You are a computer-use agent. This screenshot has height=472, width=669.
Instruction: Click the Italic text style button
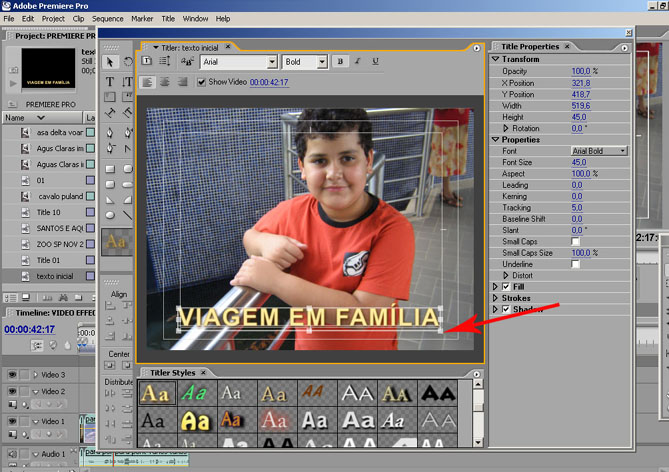358,62
